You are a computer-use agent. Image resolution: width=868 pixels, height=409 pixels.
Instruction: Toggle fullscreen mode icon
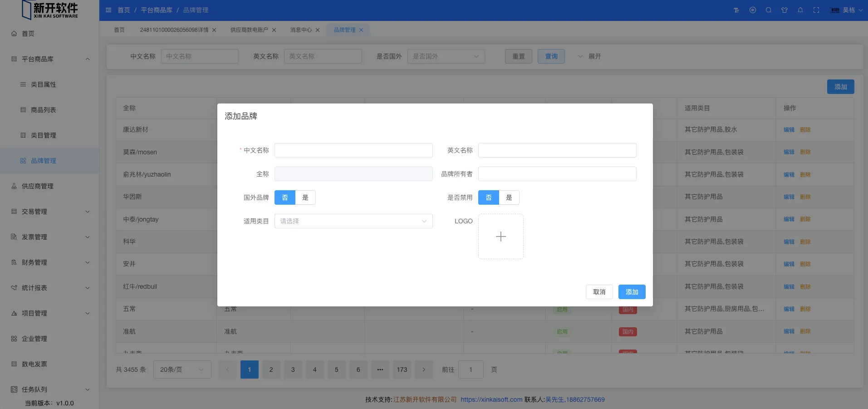[816, 10]
